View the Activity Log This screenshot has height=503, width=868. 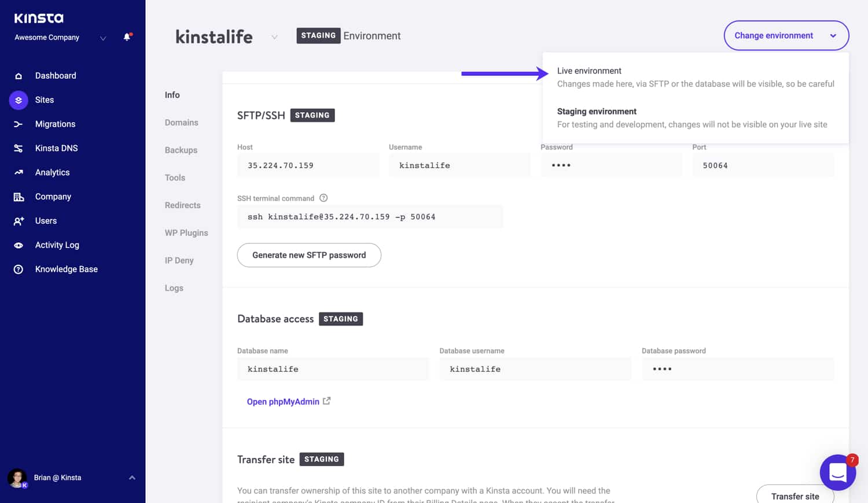pyautogui.click(x=56, y=245)
